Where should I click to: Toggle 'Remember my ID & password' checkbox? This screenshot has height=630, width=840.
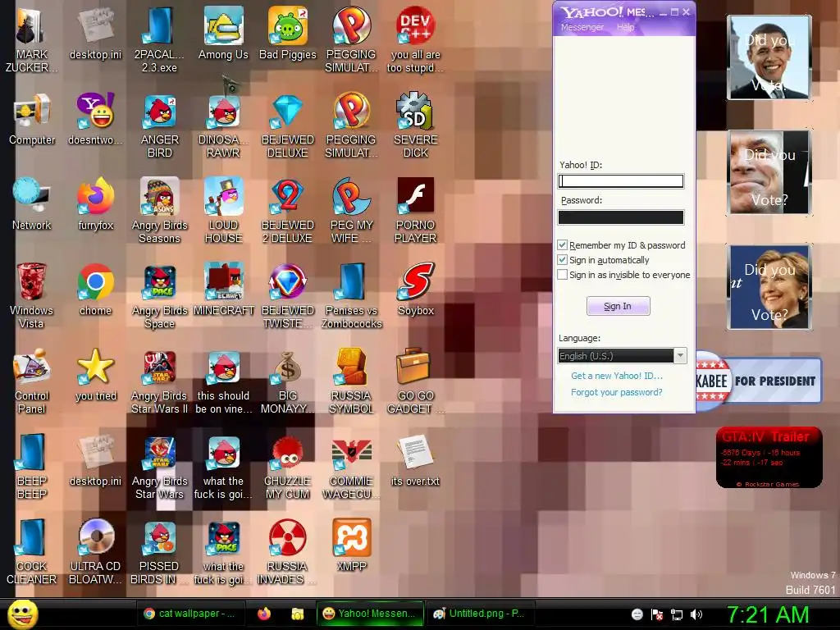tap(563, 244)
